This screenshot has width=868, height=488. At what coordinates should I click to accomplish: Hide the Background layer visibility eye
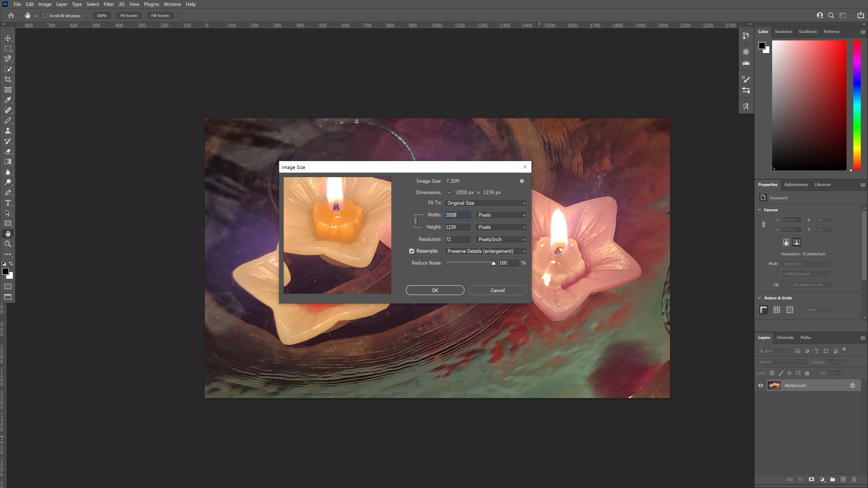point(760,386)
